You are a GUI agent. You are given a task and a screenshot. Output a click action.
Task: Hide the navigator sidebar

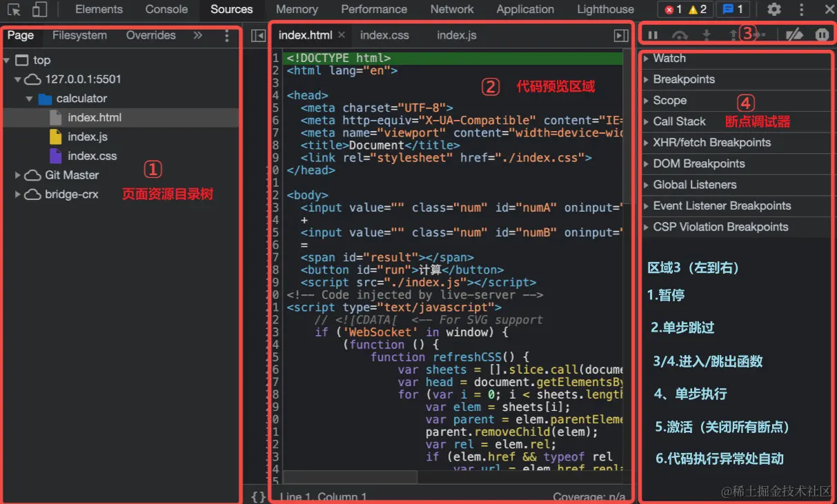point(258,35)
